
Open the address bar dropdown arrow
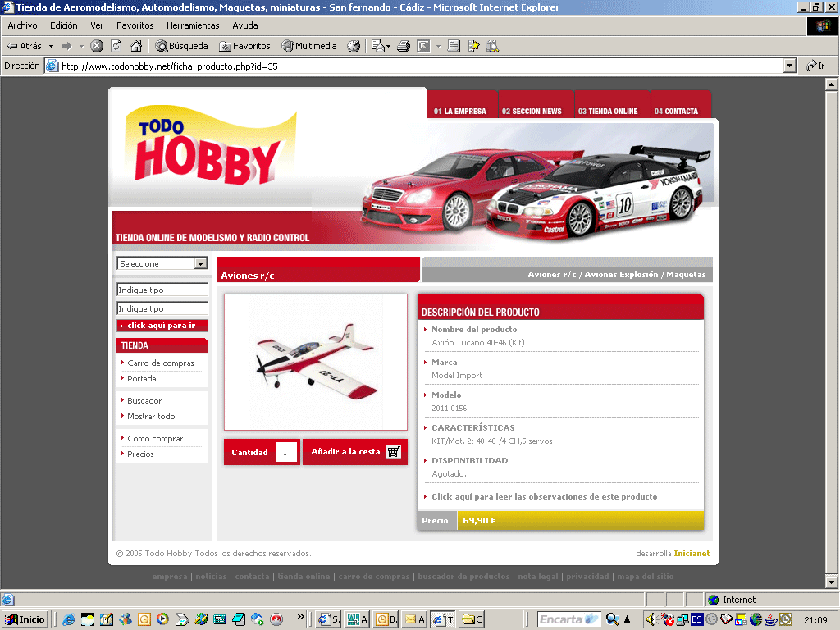pyautogui.click(x=790, y=66)
